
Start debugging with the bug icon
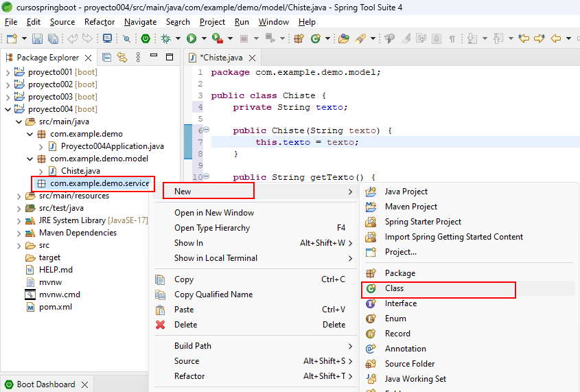(x=166, y=38)
